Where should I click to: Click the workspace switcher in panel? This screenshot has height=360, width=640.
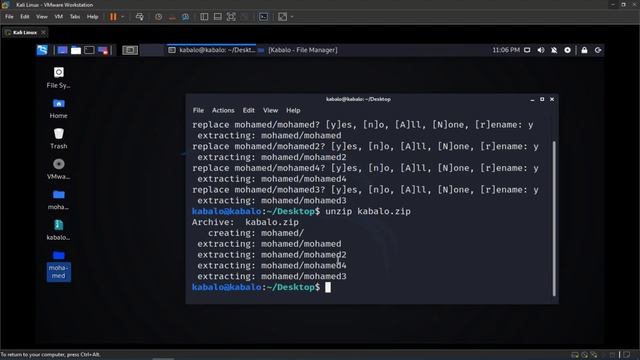tap(130, 50)
